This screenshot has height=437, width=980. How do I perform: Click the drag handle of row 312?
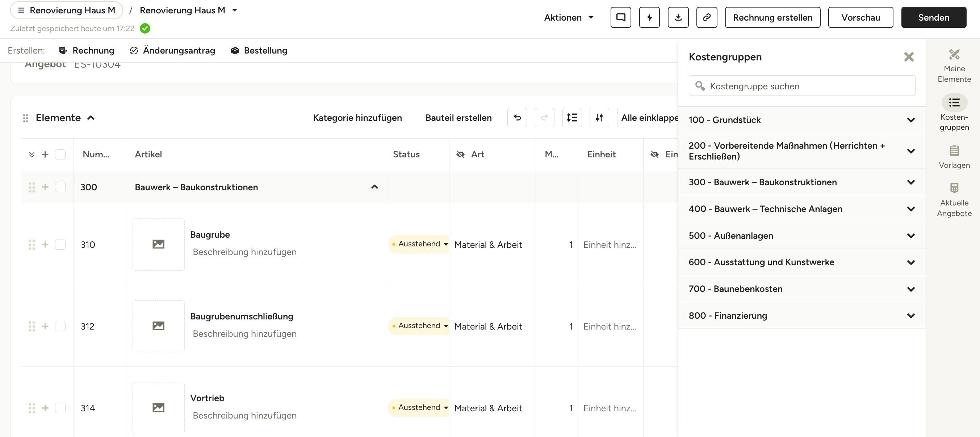click(32, 326)
